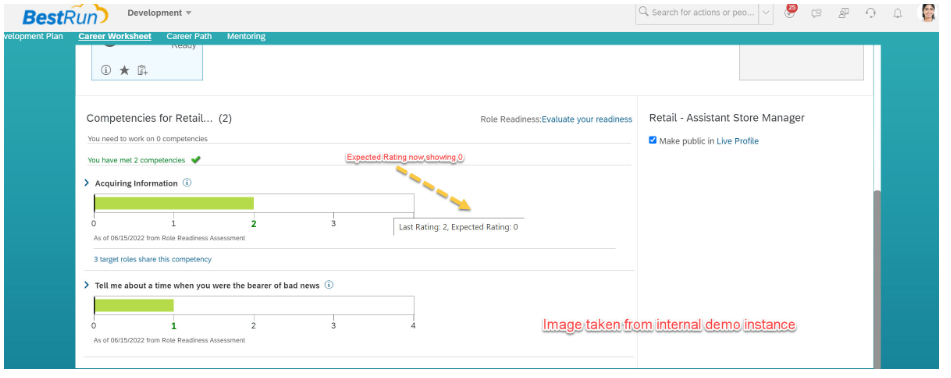Switch to the Career Path tab

pyautogui.click(x=189, y=36)
